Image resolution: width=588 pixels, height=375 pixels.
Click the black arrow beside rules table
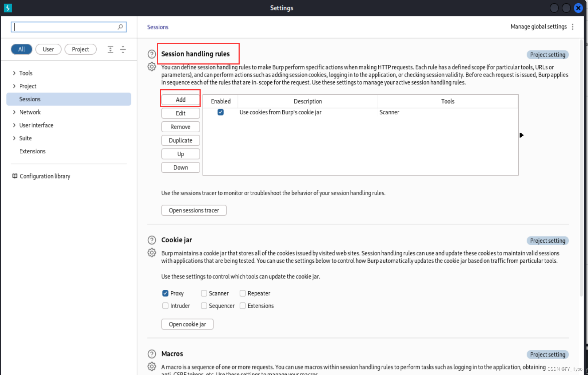522,135
